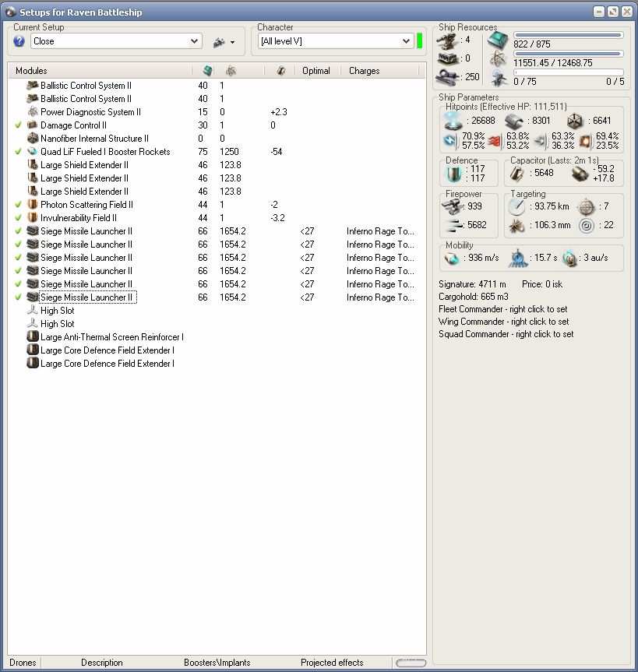Toggle active state of Damage Control II
Viewport: 638px width, 672px height.
[18, 125]
